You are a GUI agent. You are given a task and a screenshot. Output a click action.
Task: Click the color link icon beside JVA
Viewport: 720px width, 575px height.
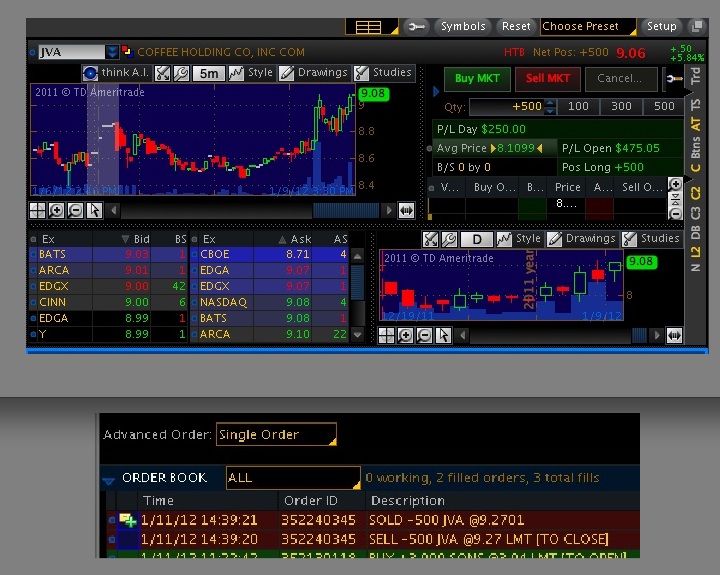tap(127, 51)
